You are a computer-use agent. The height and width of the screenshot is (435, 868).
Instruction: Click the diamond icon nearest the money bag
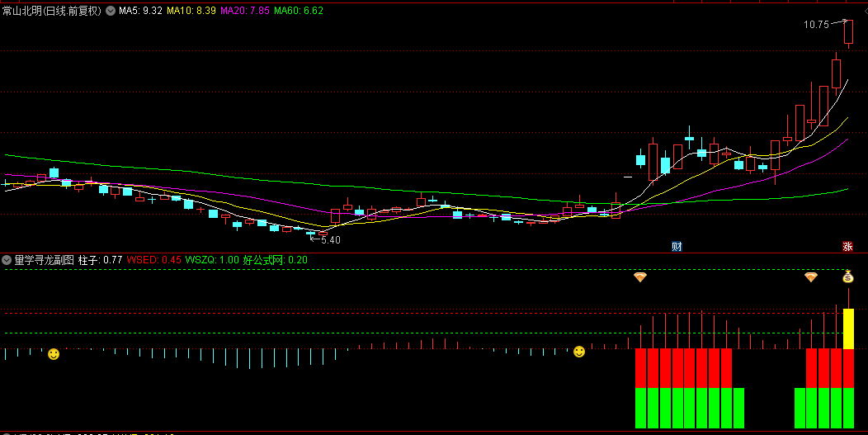click(811, 277)
